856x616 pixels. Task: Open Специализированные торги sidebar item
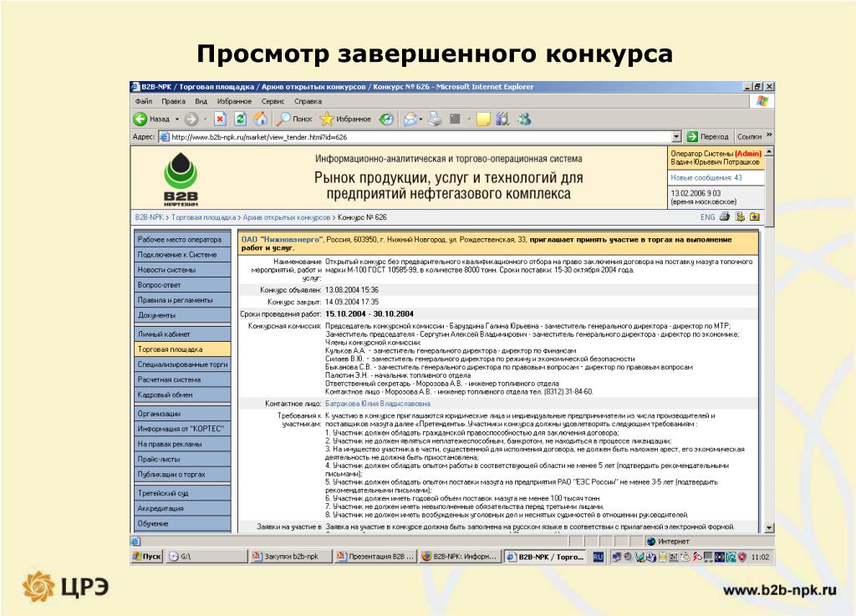pos(182,364)
